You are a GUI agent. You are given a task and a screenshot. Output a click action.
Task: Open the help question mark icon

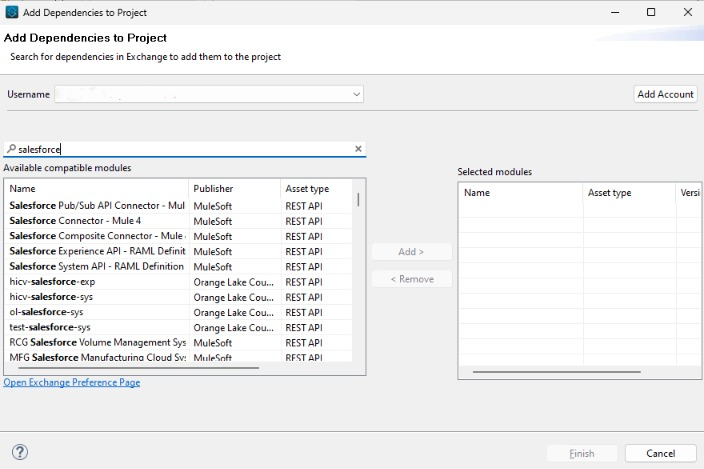(20, 452)
